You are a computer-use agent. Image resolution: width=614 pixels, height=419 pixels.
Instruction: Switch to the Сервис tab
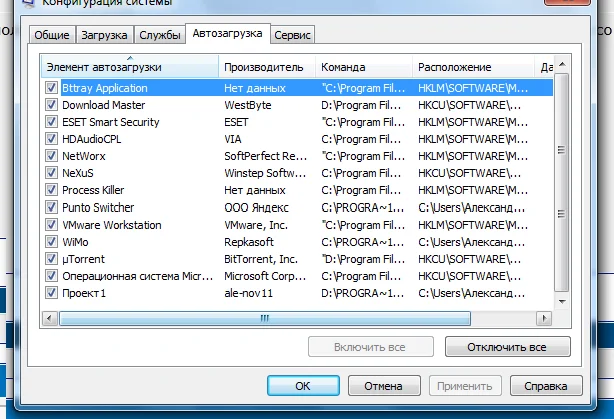point(292,35)
